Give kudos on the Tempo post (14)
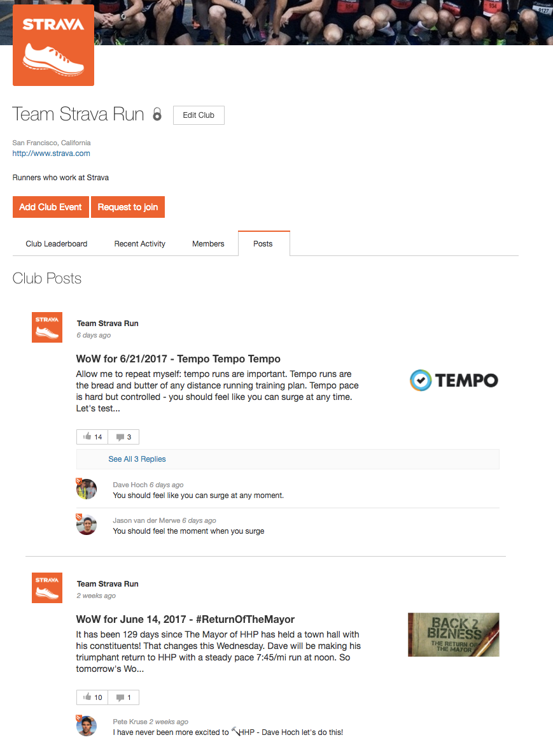The width and height of the screenshot is (553, 756). (x=92, y=437)
